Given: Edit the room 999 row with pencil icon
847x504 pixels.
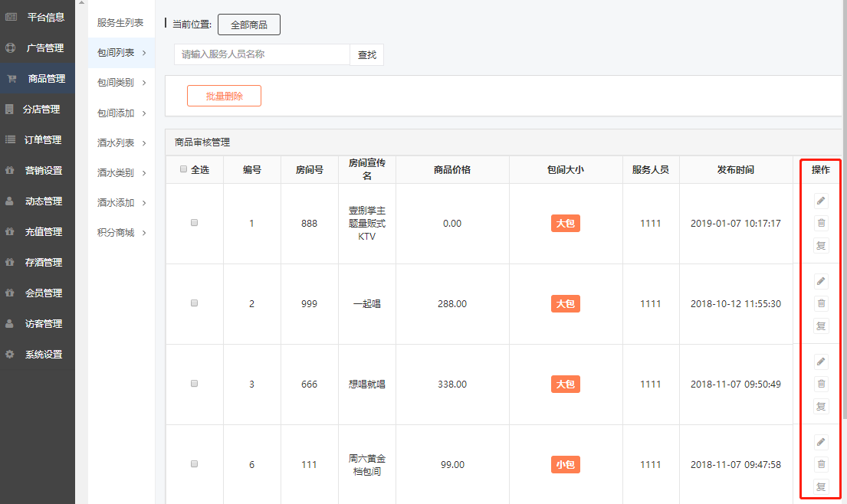Looking at the screenshot, I should [820, 281].
